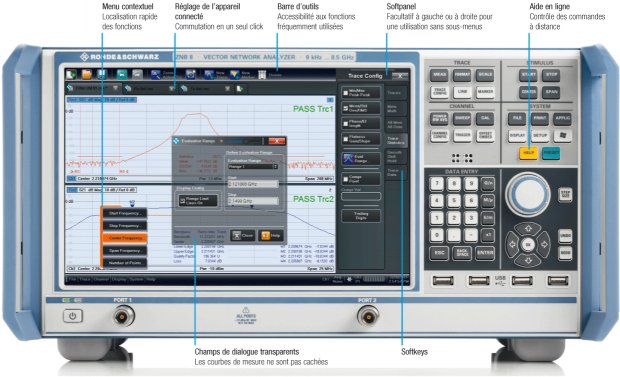Click the Eval Range softkey icon

coord(348,159)
